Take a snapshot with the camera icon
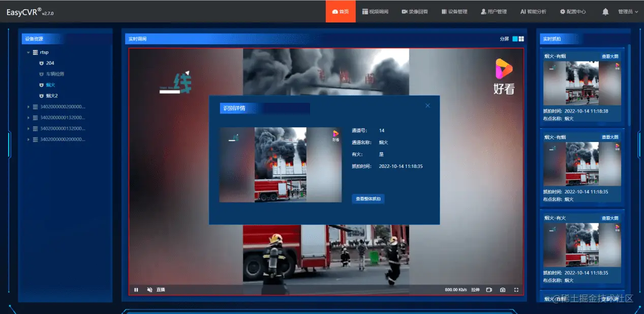 coord(503,290)
